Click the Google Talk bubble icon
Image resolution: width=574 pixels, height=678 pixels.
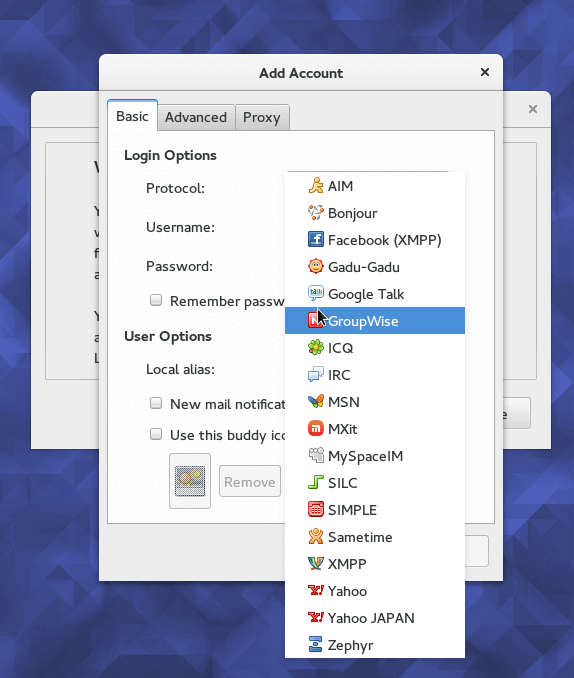pos(316,293)
